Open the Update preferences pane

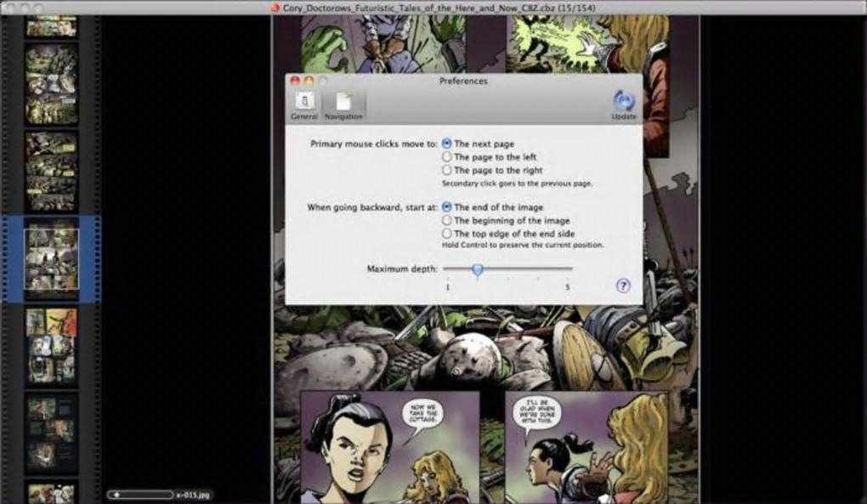coord(624,105)
